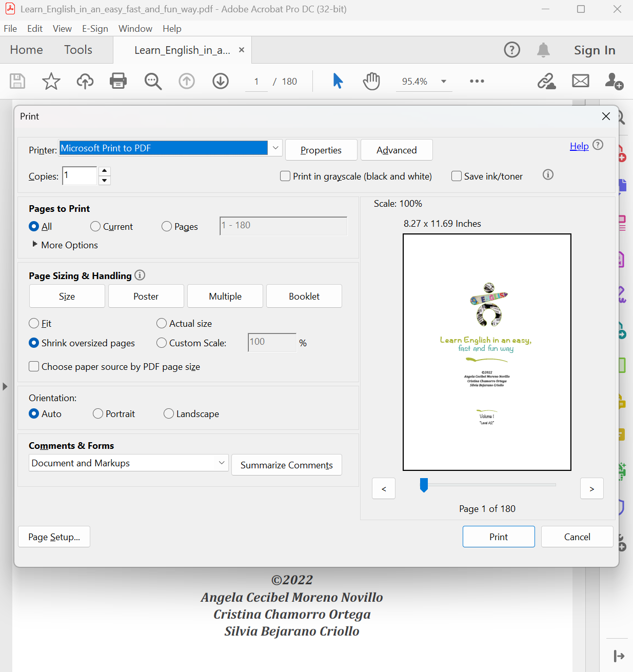This screenshot has height=672, width=633.
Task: Click the star bookmark icon
Action: pyautogui.click(x=51, y=81)
